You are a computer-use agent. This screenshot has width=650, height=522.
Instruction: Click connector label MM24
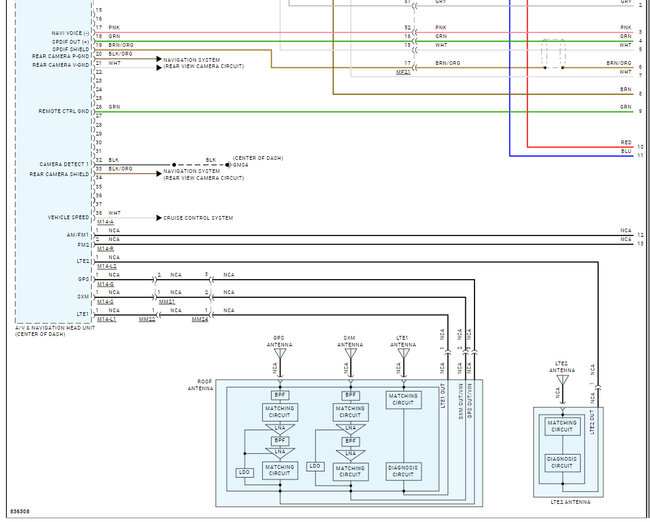[x=200, y=319]
